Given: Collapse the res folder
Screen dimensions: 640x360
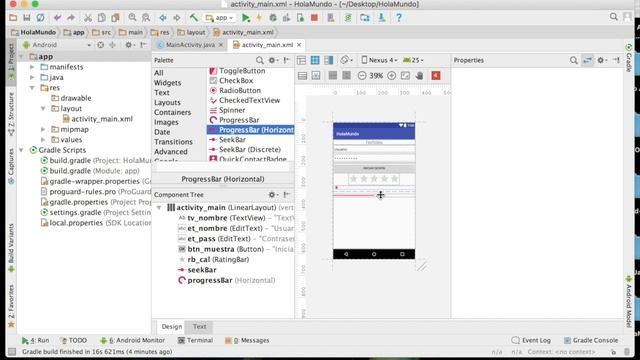Looking at the screenshot, I should (32, 88).
